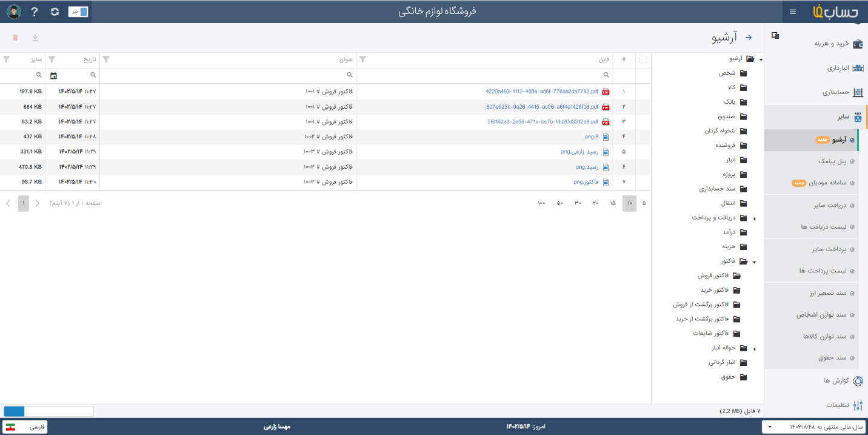This screenshot has width=868, height=435.
Task: Click the sidebar layout icon above خرید و هزینه
Action: [775, 35]
